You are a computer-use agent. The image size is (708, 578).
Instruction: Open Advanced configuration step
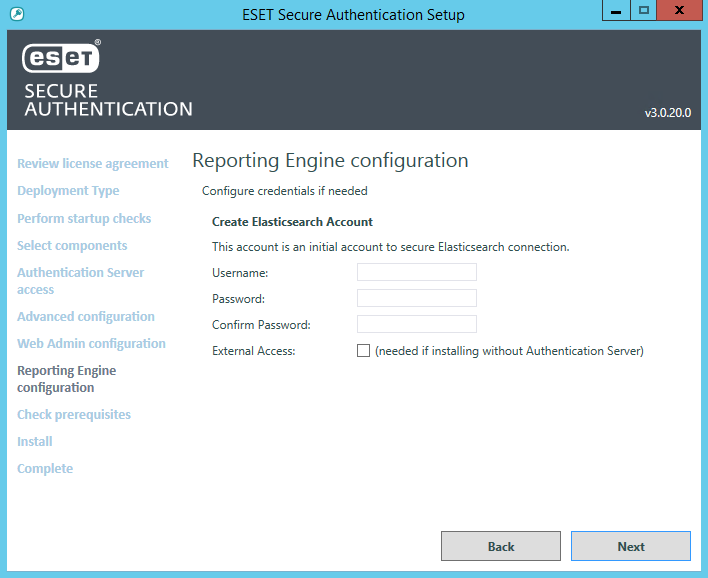coord(86,316)
